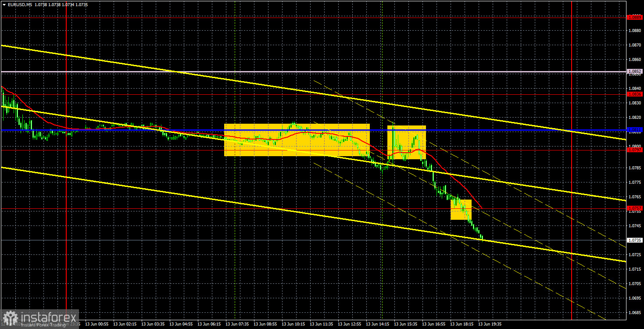This screenshot has width=644, height=329.
Task: Click the 1.0860 price axis label
Action: [x=635, y=60]
